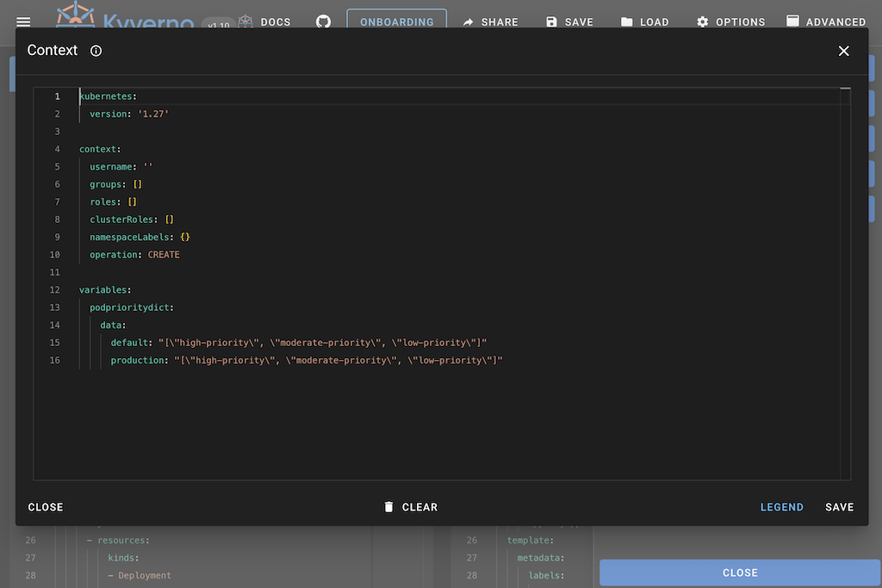Click the info icon next to Context

95,51
